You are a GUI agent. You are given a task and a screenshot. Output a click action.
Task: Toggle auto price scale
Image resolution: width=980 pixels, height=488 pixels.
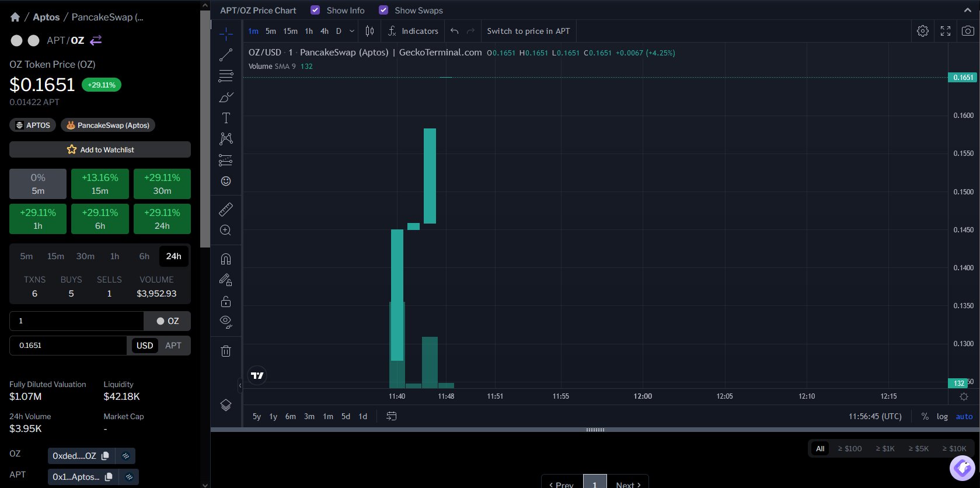[964, 416]
